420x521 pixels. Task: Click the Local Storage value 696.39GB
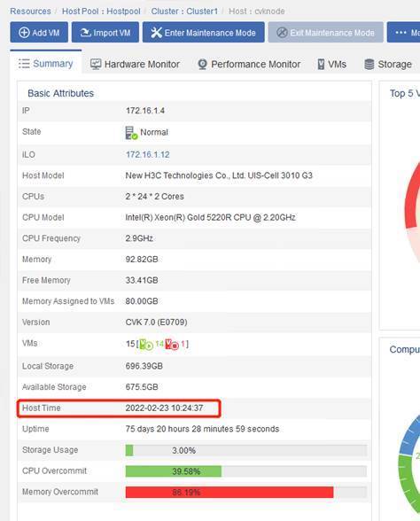pos(144,366)
